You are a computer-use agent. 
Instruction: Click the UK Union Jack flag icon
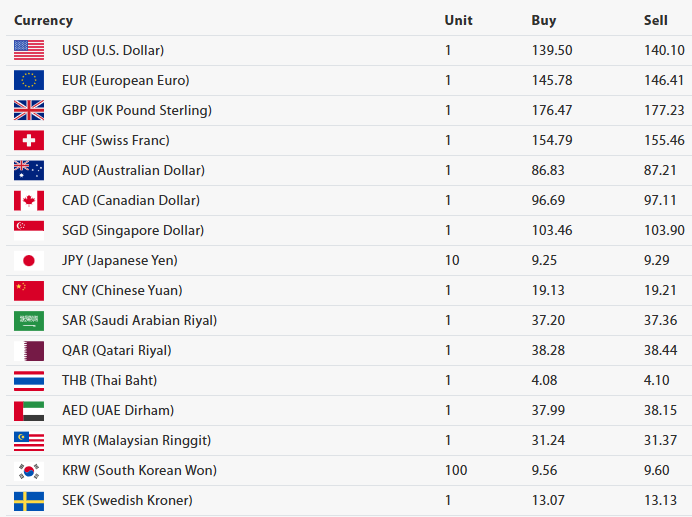coord(29,110)
